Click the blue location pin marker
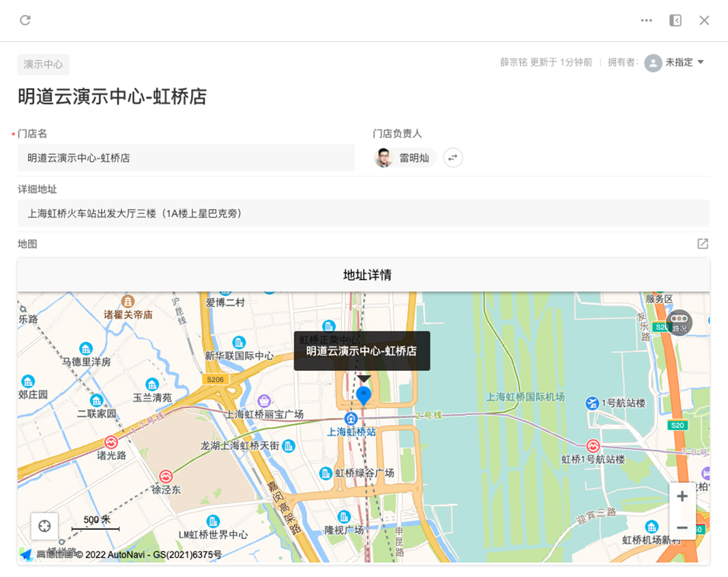The image size is (728, 577). coord(364,396)
